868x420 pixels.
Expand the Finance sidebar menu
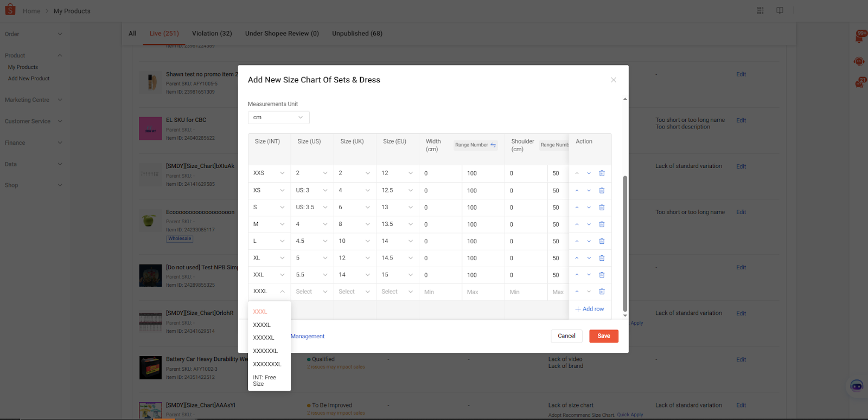[x=34, y=143]
